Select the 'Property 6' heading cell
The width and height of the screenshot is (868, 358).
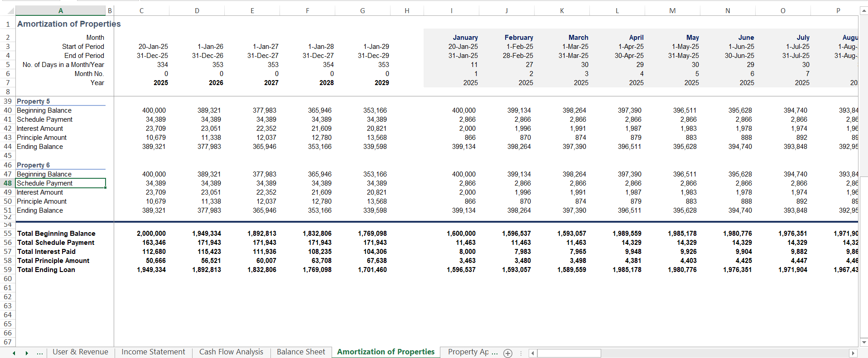point(61,165)
